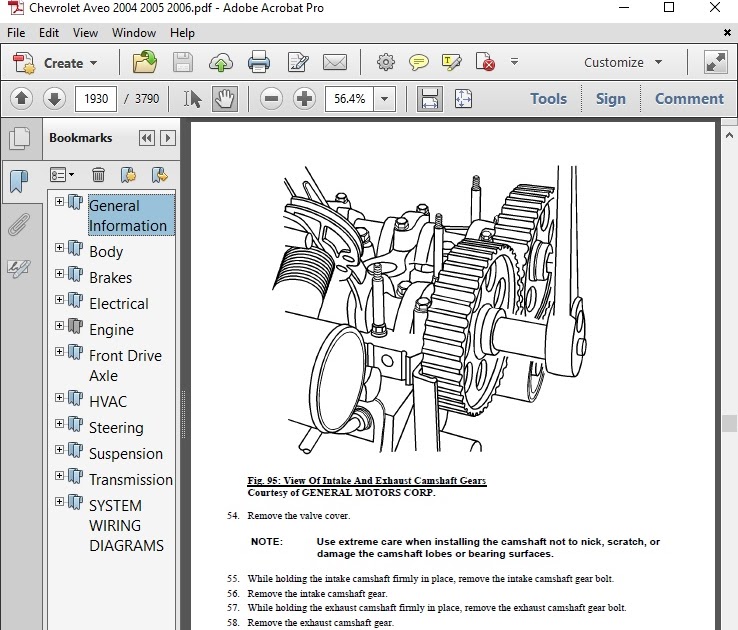This screenshot has height=630, width=738.
Task: Click the new bookmark icon
Action: click(128, 175)
